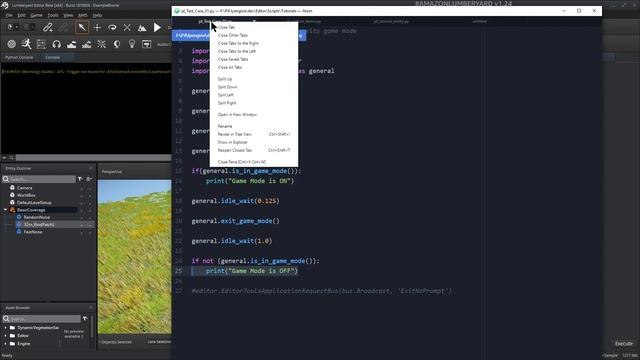Open the File menu in Lumberyard Editor

pos(9,15)
